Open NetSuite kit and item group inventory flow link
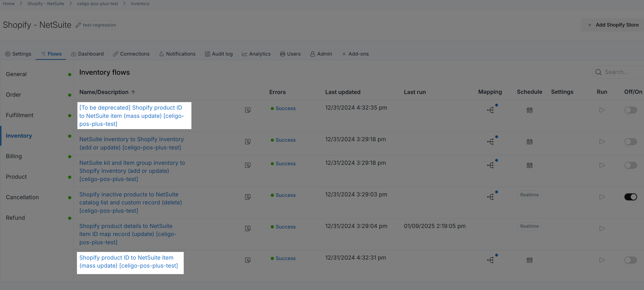This screenshot has width=644, height=290. (x=132, y=171)
